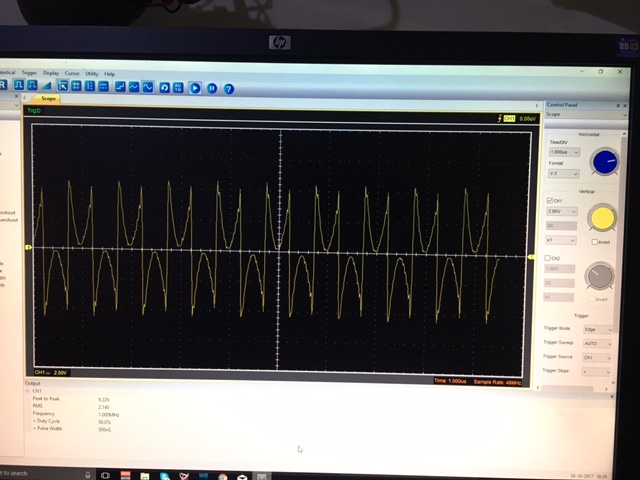Click the Control Panel horizontal scrollbar right arrow

pos(606,389)
